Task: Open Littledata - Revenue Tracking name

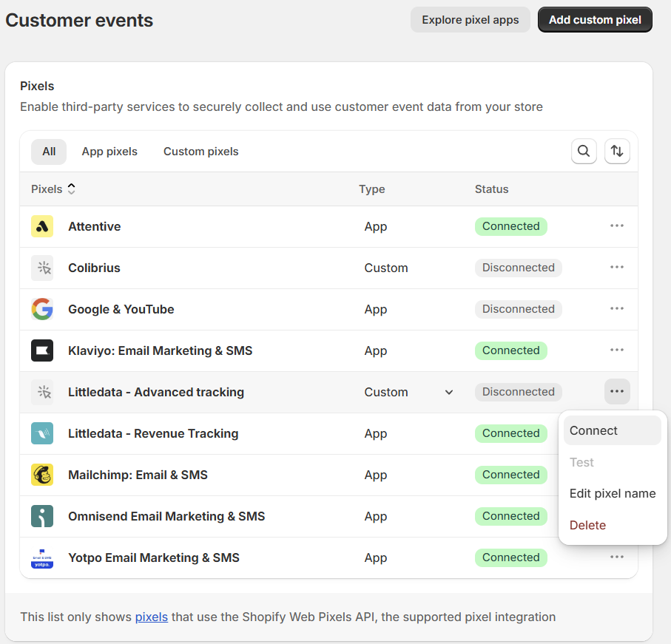Action: (x=153, y=433)
